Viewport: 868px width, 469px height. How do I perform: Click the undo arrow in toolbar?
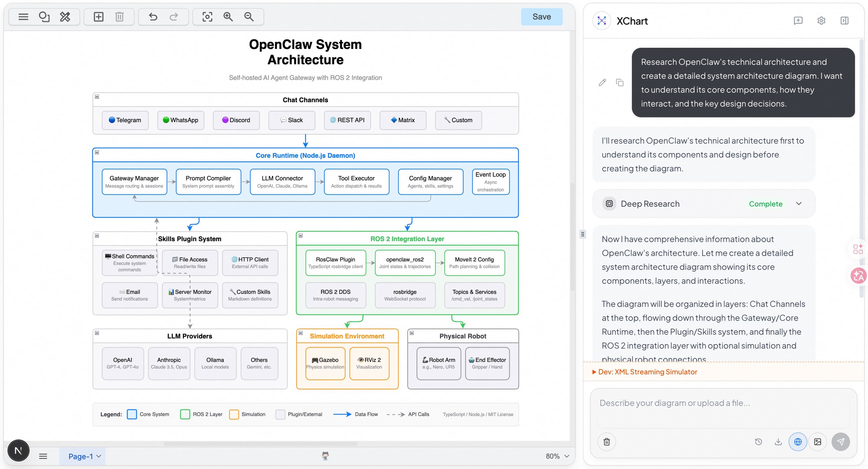click(153, 17)
